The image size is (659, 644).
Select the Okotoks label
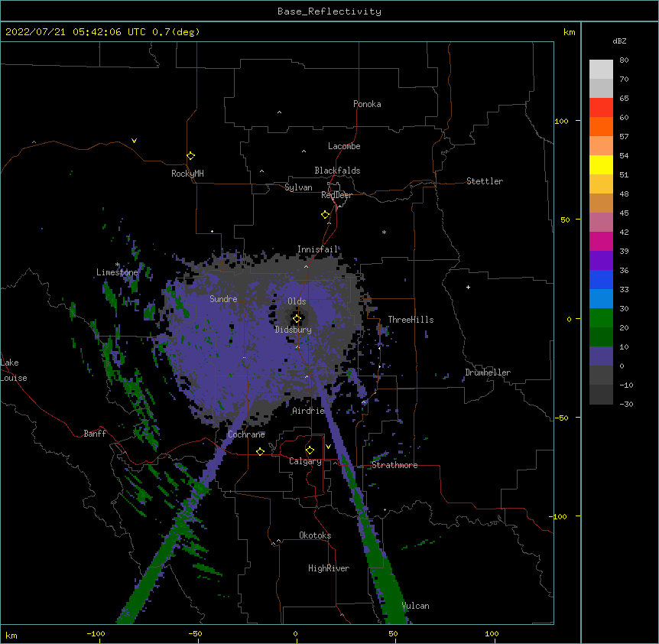tap(315, 535)
